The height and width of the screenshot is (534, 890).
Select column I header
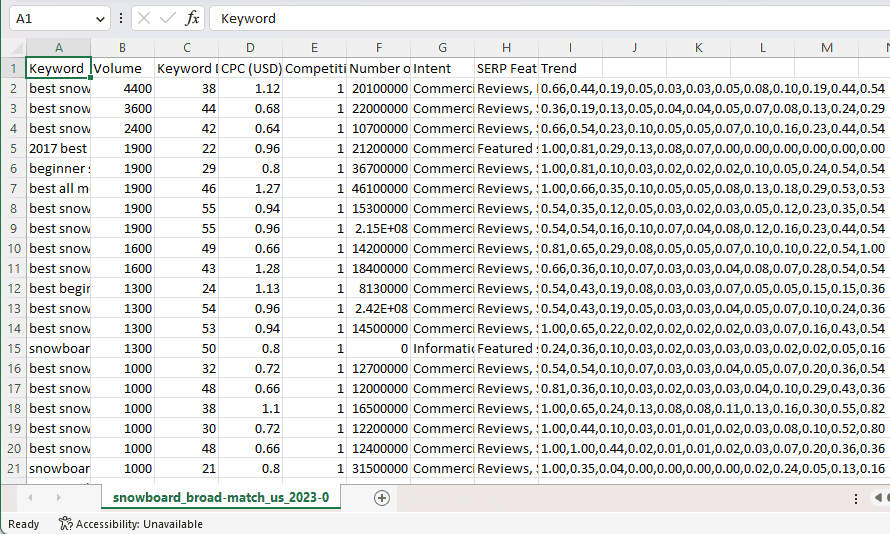coord(570,48)
